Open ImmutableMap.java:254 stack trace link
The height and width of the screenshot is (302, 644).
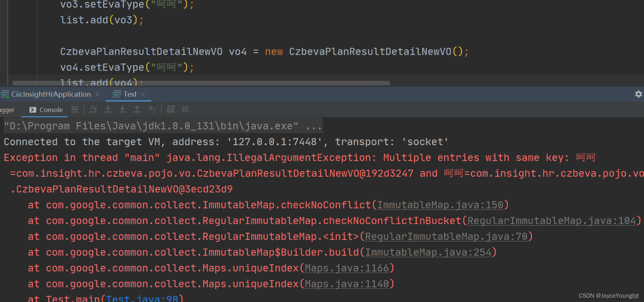pos(428,253)
